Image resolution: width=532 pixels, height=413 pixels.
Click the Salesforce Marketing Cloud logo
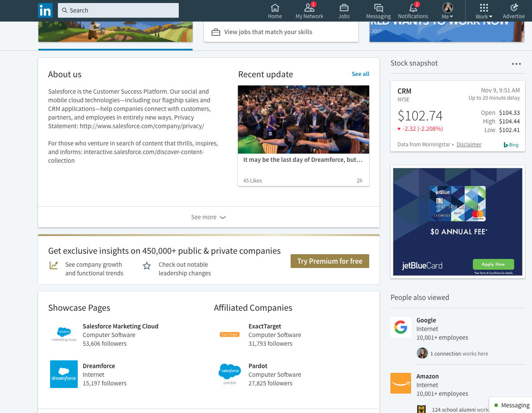(64, 334)
